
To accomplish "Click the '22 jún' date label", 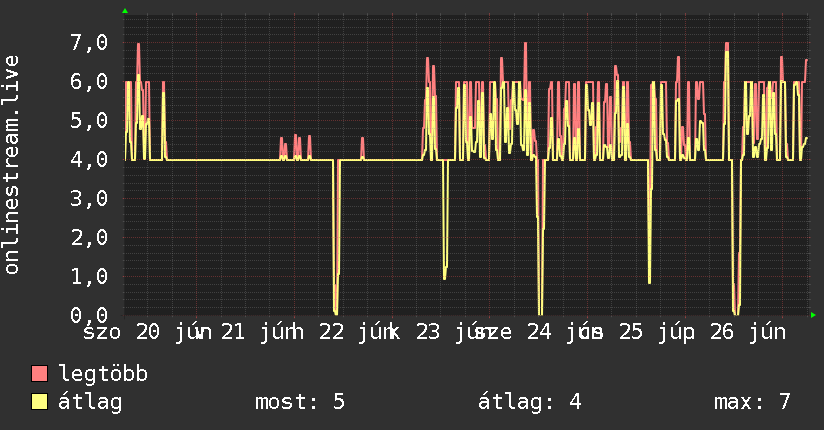I will pyautogui.click(x=359, y=332).
